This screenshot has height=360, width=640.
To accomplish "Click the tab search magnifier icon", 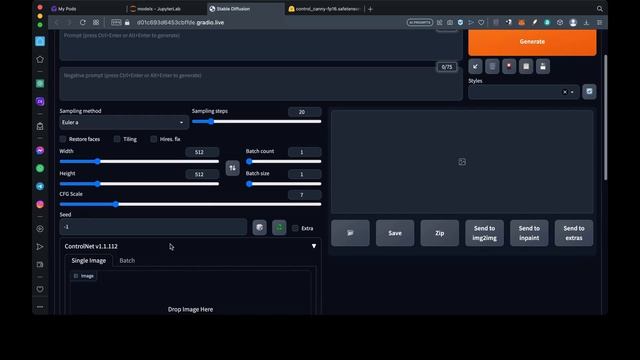I will click(600, 9).
